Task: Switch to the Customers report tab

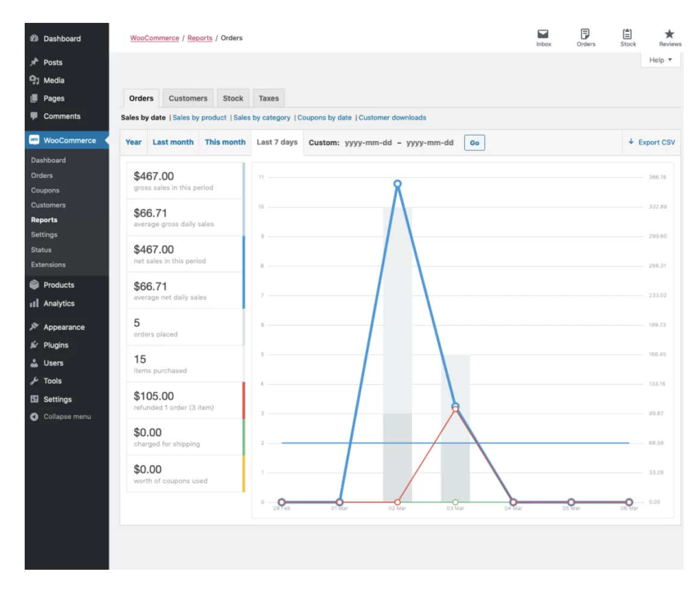Action: (x=188, y=98)
